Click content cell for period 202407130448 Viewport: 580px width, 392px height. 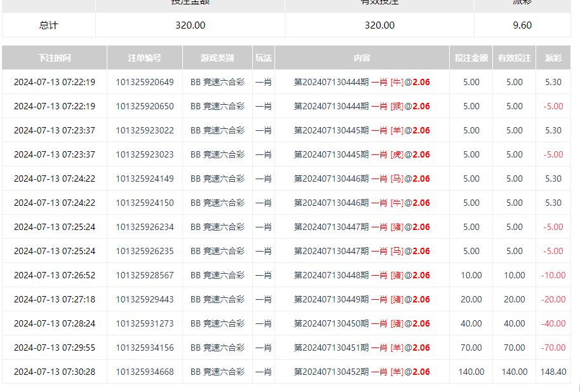361,275
